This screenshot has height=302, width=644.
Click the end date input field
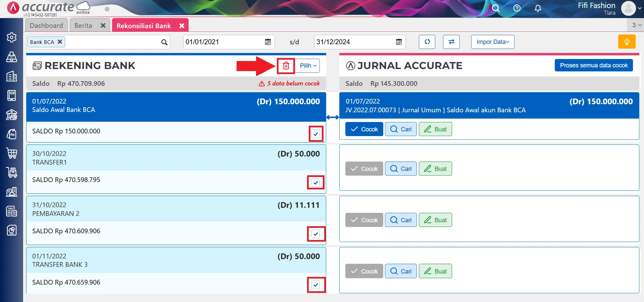354,42
